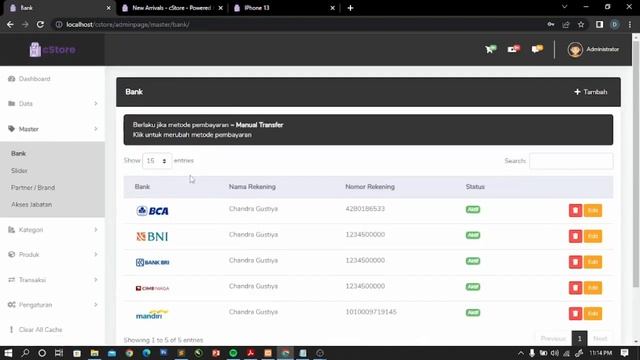Delete the BNI bank entry

pos(575,236)
